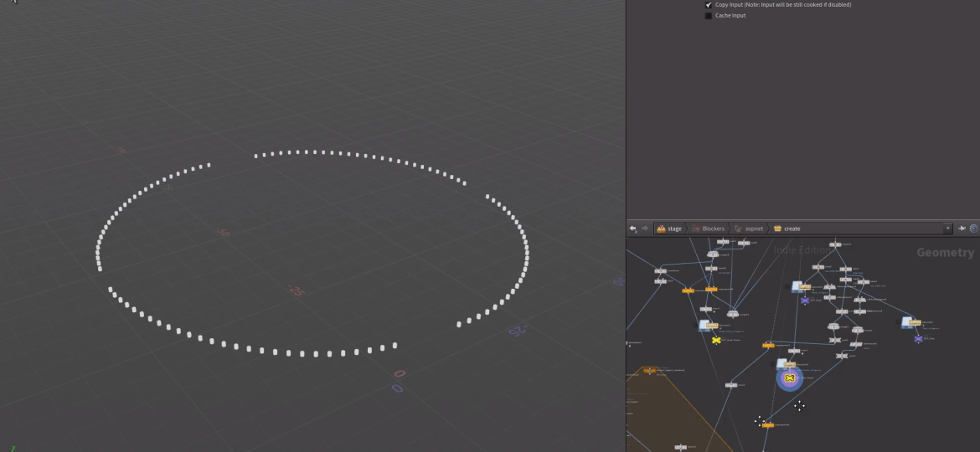Select the rightmost purple X output node
This screenshot has width=980, height=452.
(x=918, y=339)
